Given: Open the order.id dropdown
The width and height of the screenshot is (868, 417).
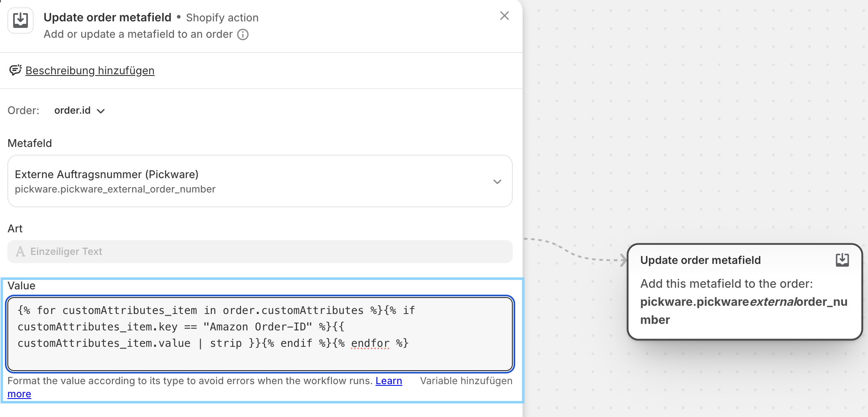Looking at the screenshot, I should click(x=73, y=110).
